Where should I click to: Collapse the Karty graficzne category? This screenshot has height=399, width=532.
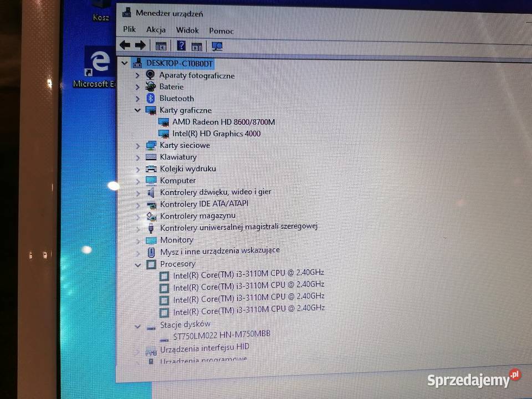(x=137, y=110)
